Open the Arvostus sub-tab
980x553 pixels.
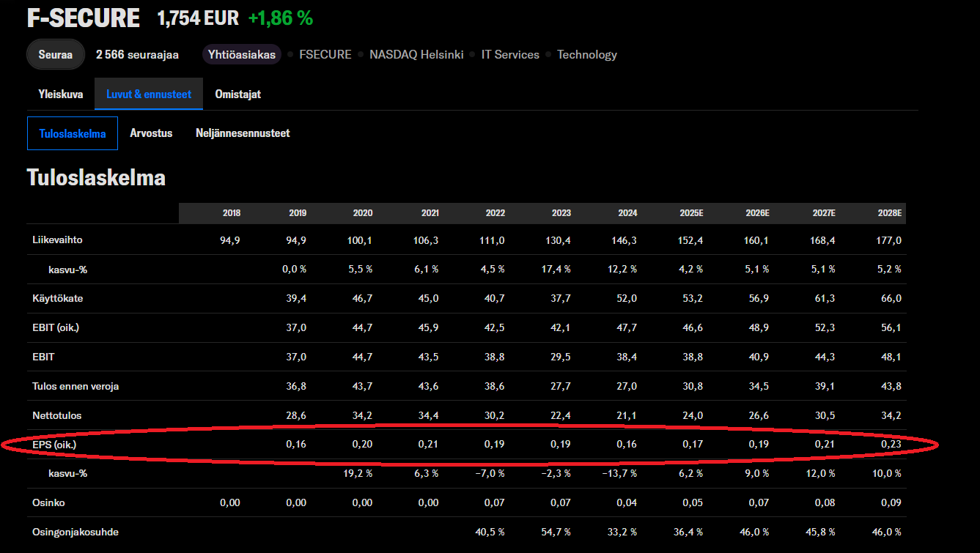click(151, 133)
